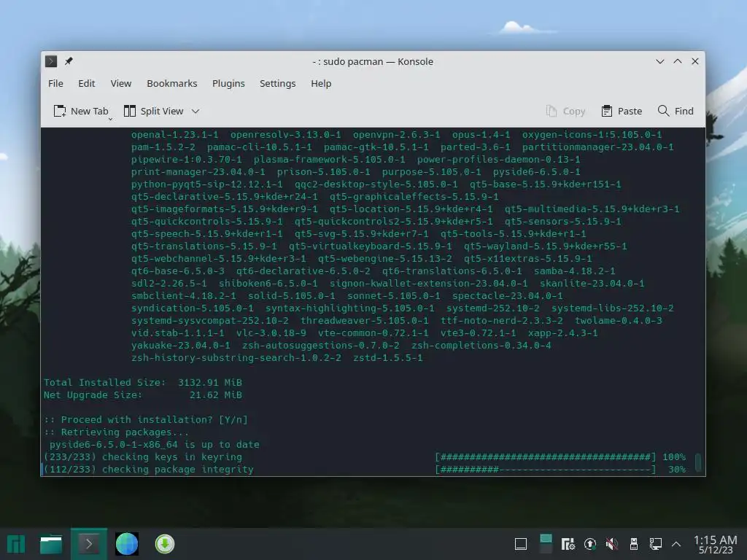Open the system settings tray icon
The width and height of the screenshot is (747, 560).
click(568, 544)
